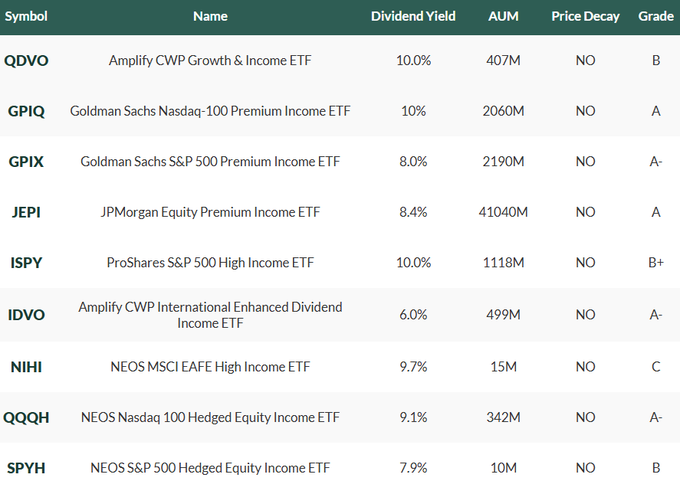This screenshot has width=680, height=494.
Task: Click the B grade for SPYH
Action: 656,468
